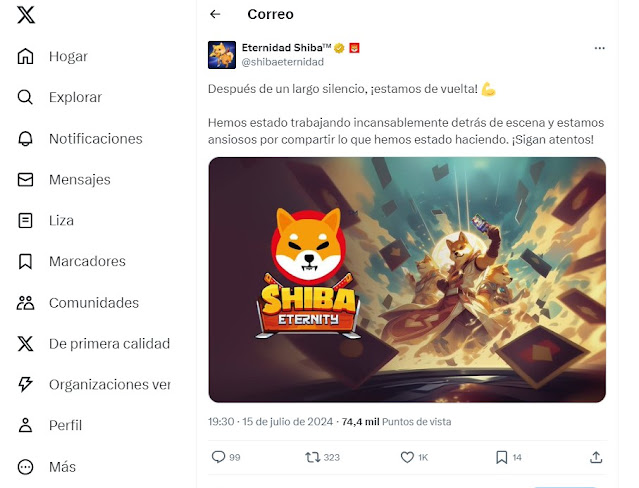Open the @shibaeternidad handle link
The height and width of the screenshot is (488, 639).
[x=282, y=62]
